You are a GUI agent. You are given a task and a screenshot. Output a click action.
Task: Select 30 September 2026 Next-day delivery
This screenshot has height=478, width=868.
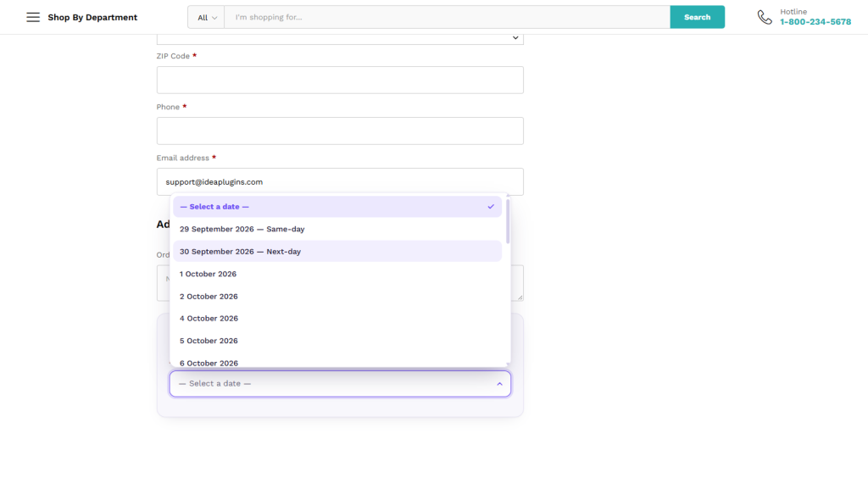337,251
